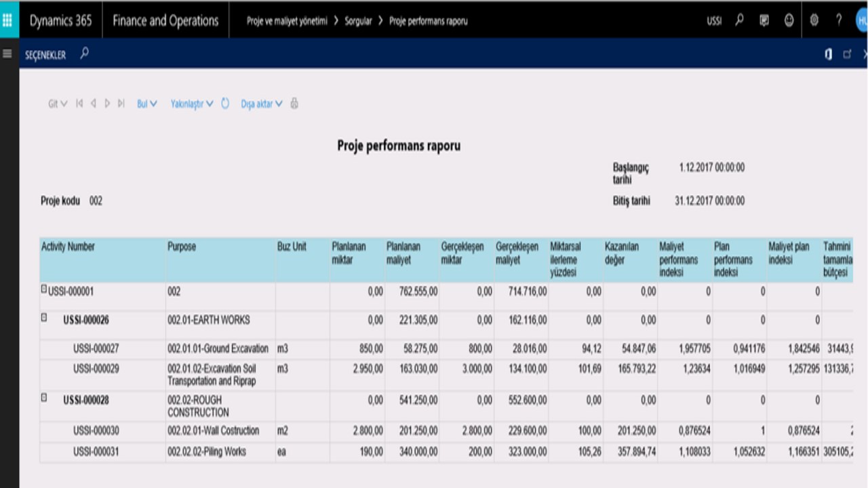Go to last report page
This screenshot has height=488, width=868.
point(121,104)
